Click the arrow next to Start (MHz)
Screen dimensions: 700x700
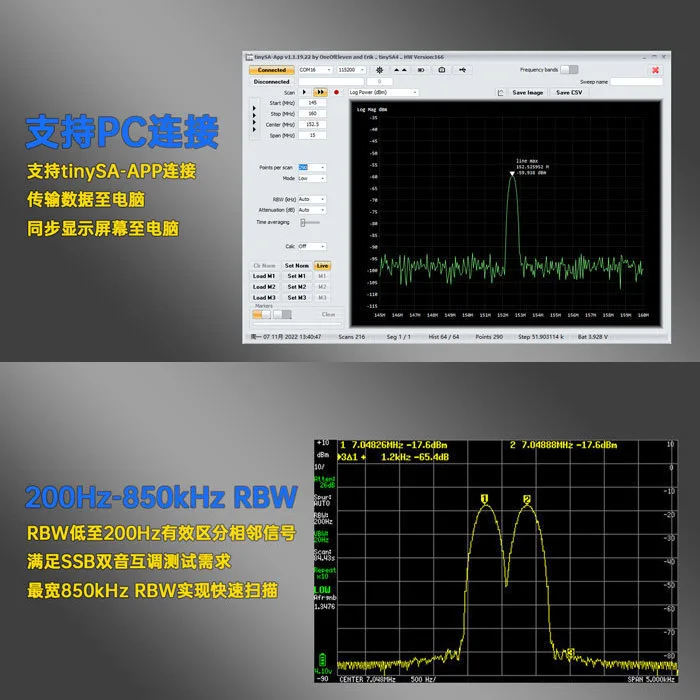[254, 108]
